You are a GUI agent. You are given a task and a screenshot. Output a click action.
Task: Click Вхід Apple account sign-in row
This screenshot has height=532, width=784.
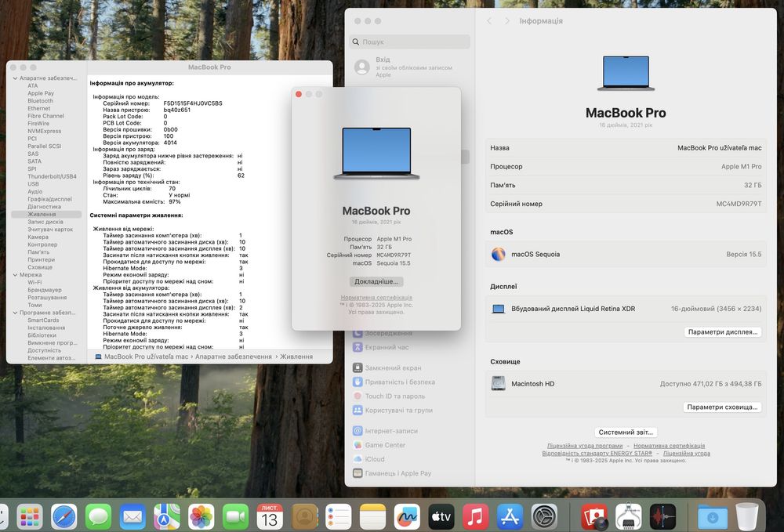(x=409, y=67)
